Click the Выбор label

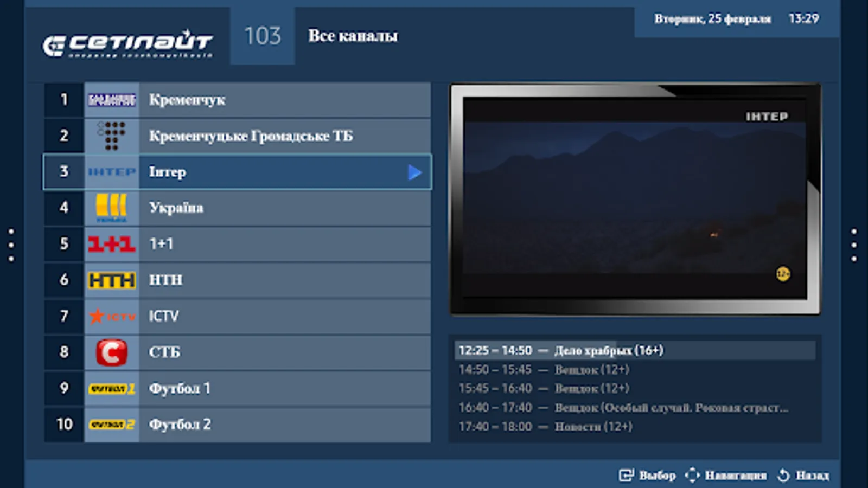[x=658, y=476]
